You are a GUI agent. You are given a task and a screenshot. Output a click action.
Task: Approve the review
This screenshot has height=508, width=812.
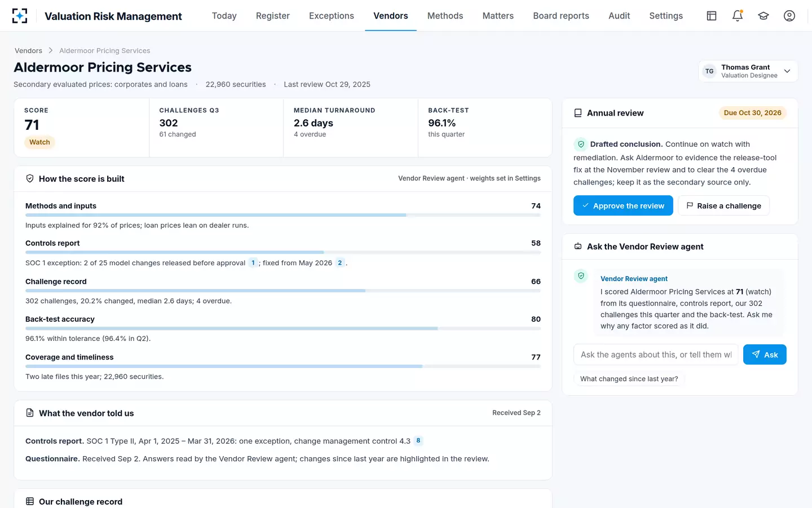(x=623, y=205)
